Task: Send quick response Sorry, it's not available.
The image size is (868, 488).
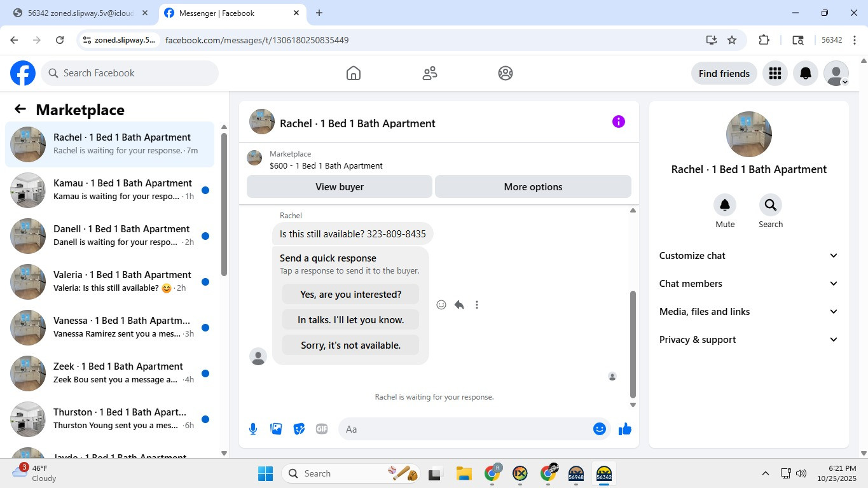Action: 350,345
